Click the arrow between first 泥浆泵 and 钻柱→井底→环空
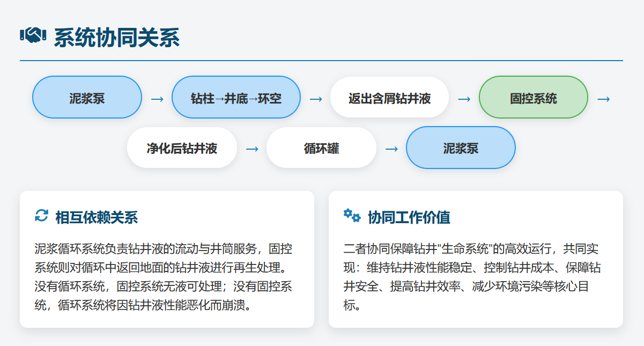Viewport: 644px width, 346px height. click(x=157, y=99)
